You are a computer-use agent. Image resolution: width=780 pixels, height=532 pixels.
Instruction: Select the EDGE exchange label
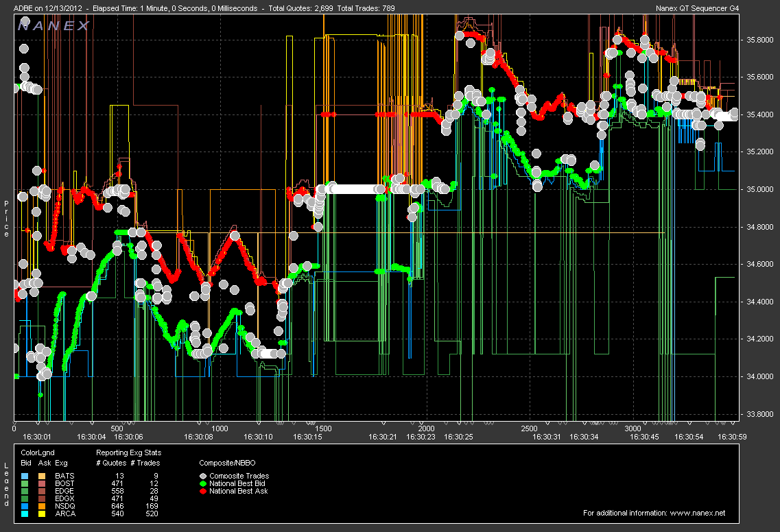pyautogui.click(x=64, y=492)
